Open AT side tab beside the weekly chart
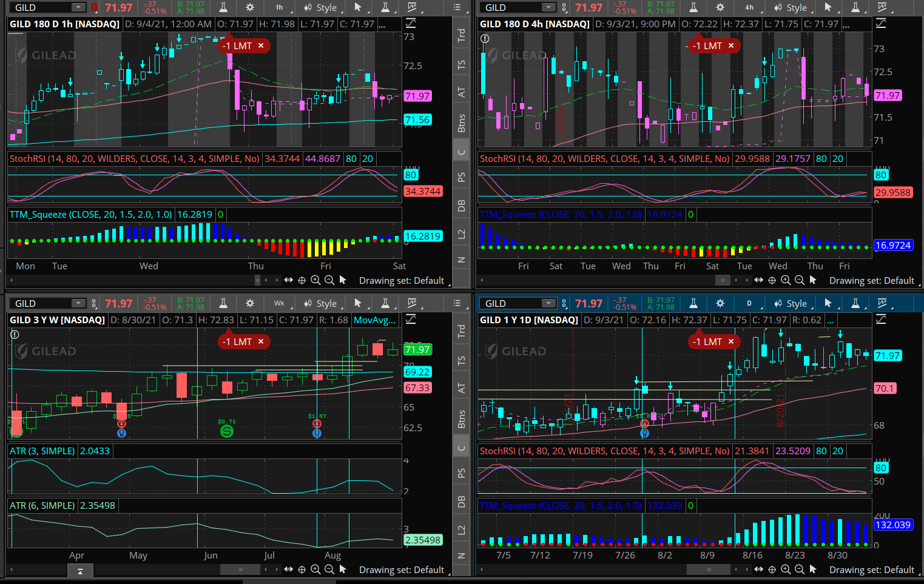Image resolution: width=924 pixels, height=584 pixels. (461, 388)
